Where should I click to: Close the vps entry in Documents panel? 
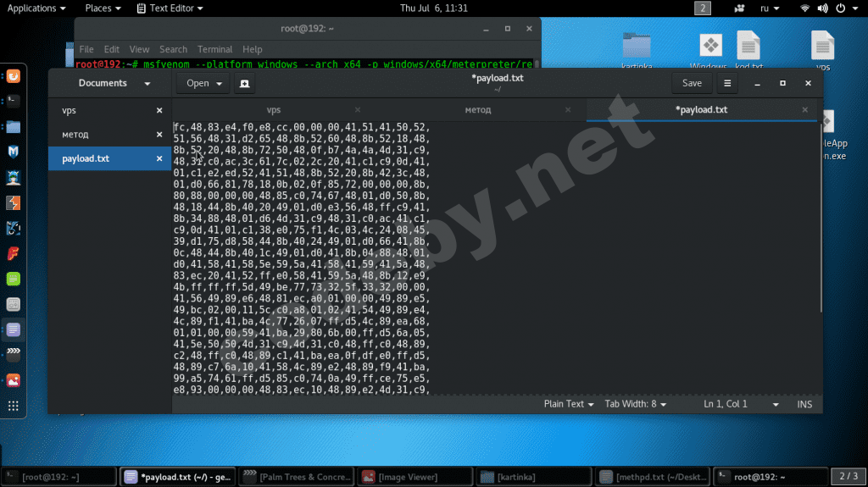159,111
